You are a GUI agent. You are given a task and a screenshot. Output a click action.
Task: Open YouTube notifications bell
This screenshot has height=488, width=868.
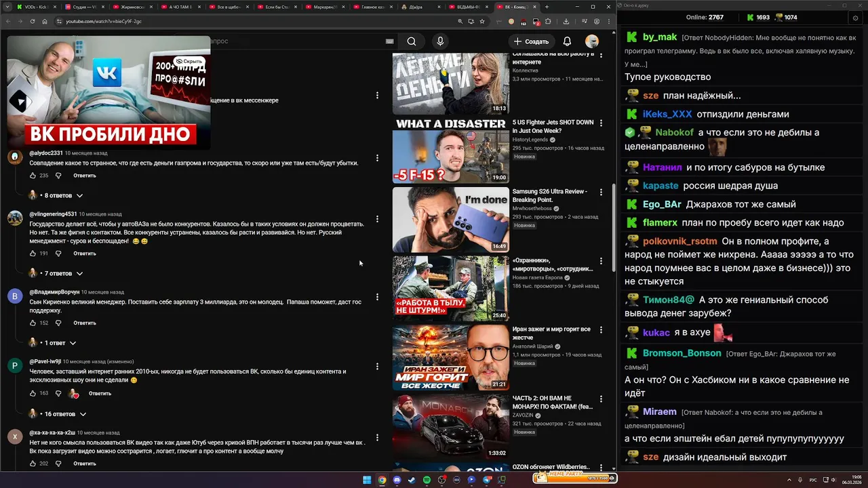tap(567, 41)
